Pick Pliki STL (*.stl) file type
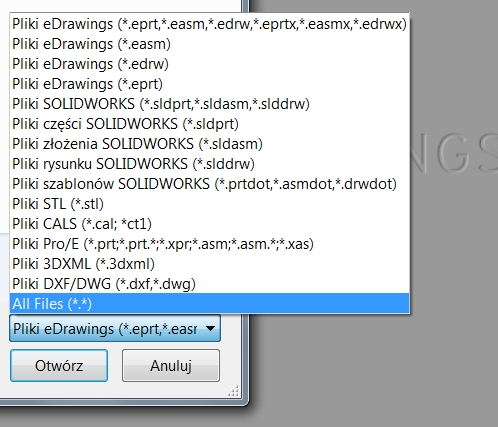498x427 pixels. pos(210,204)
